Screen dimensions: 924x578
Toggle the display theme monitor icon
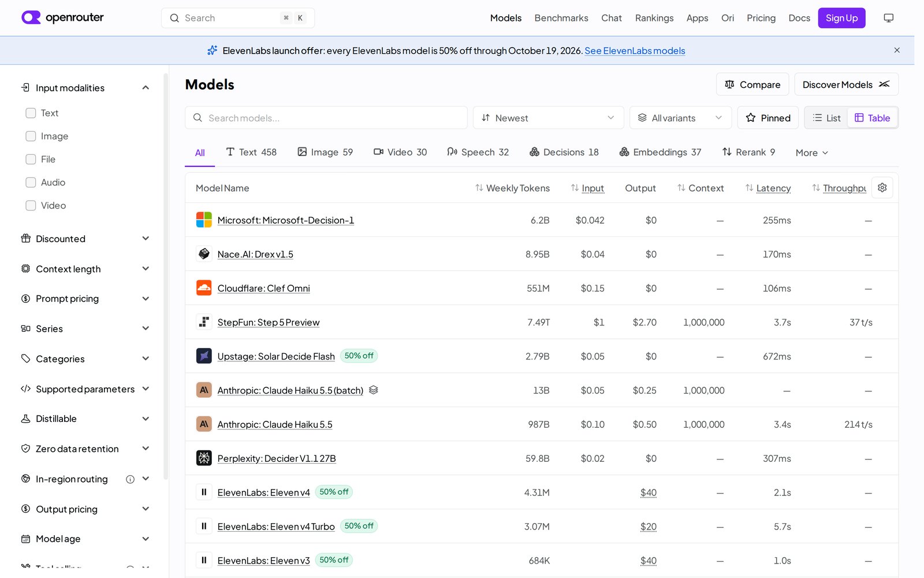tap(889, 18)
